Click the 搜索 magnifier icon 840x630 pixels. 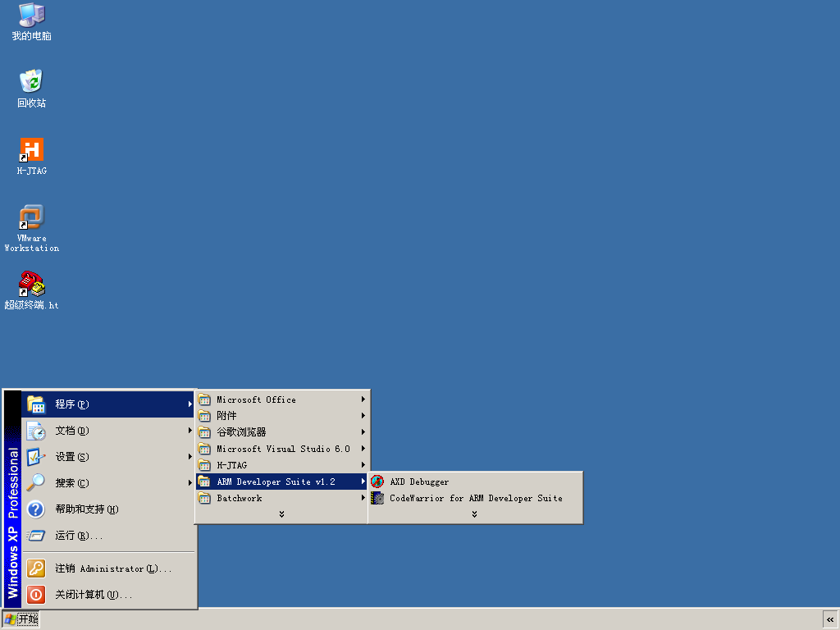pyautogui.click(x=36, y=483)
